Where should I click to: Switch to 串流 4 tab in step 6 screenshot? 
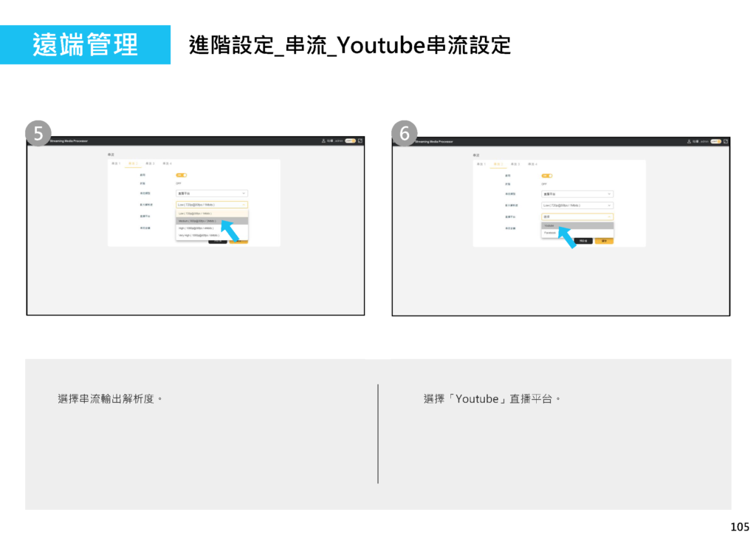[x=532, y=163]
